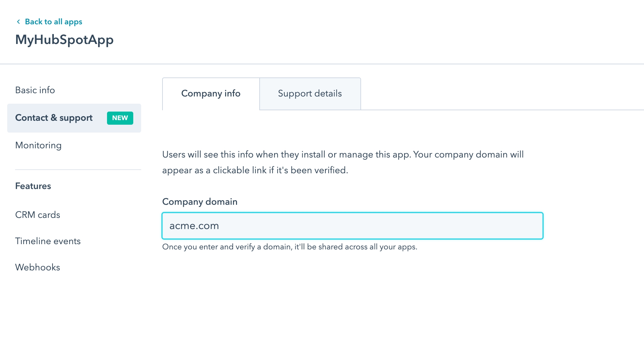Open CRM cards feature page

pos(38,215)
